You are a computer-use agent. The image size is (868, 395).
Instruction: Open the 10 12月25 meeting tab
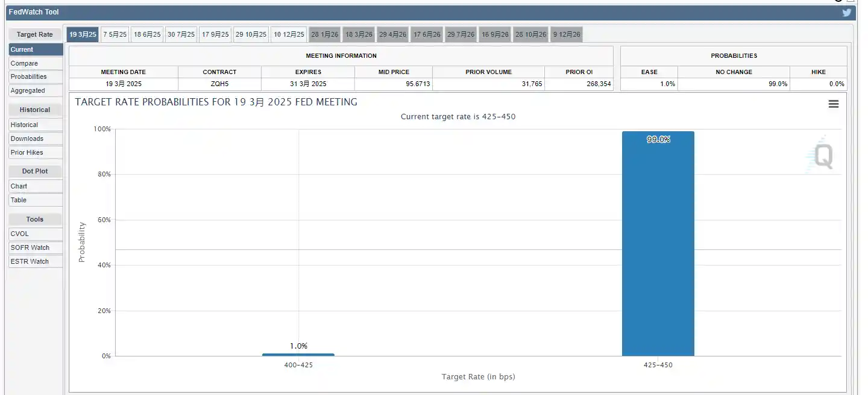point(289,34)
